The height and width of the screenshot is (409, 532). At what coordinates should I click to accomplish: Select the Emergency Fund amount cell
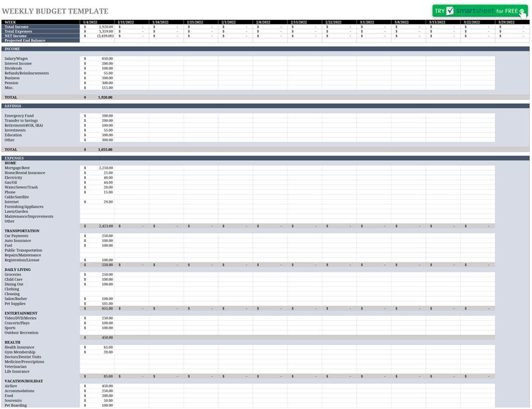(97, 115)
